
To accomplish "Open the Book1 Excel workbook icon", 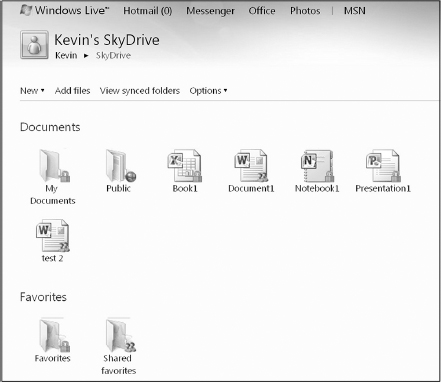I will (x=185, y=165).
